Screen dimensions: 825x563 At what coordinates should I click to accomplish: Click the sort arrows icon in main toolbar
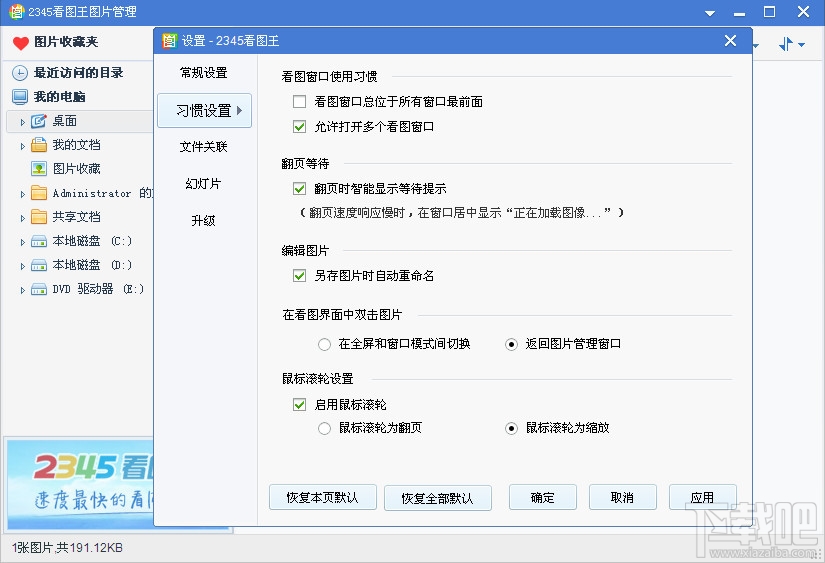tap(786, 44)
